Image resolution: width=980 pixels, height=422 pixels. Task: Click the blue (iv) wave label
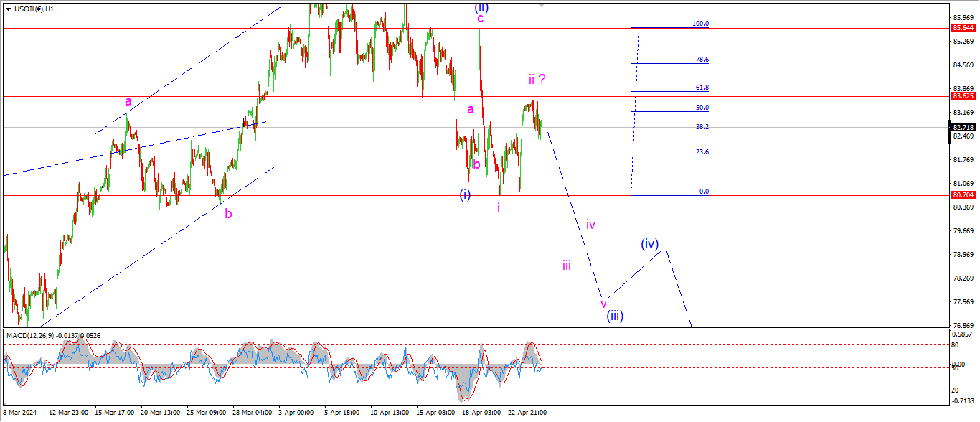point(649,244)
